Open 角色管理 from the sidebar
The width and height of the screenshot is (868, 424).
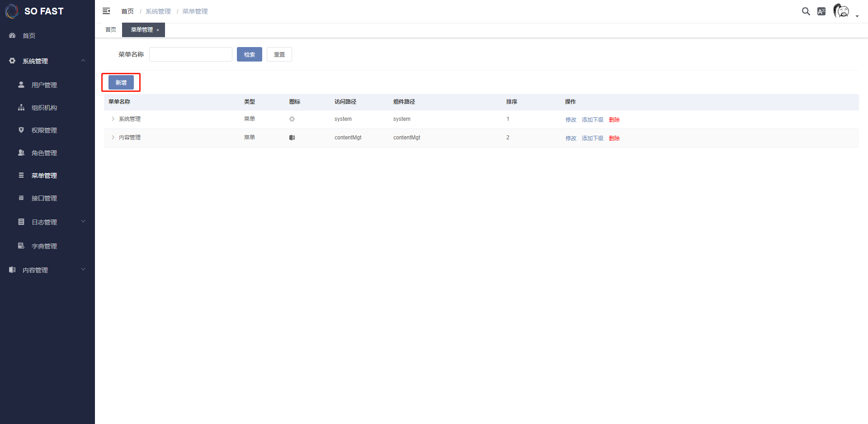point(44,153)
